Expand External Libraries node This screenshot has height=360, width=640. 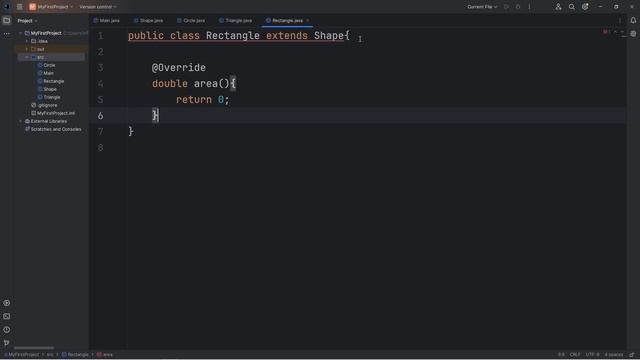tap(20, 121)
